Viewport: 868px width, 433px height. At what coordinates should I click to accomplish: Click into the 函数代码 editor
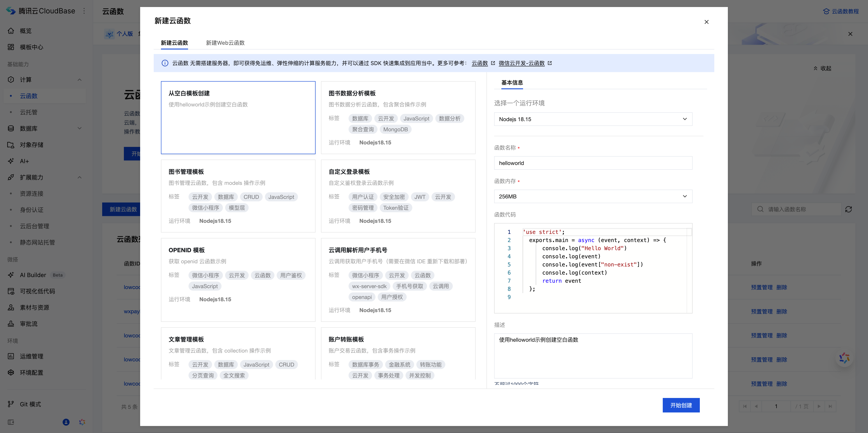pyautogui.click(x=593, y=268)
